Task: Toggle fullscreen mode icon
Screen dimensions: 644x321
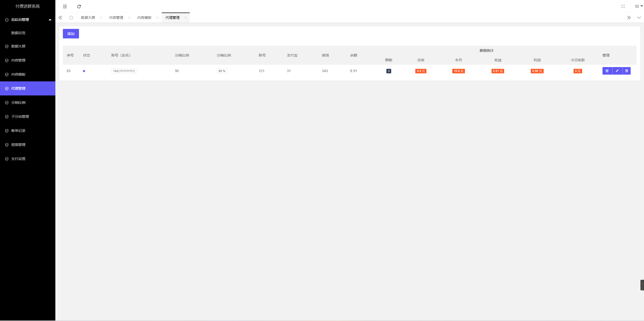Action: coord(623,7)
